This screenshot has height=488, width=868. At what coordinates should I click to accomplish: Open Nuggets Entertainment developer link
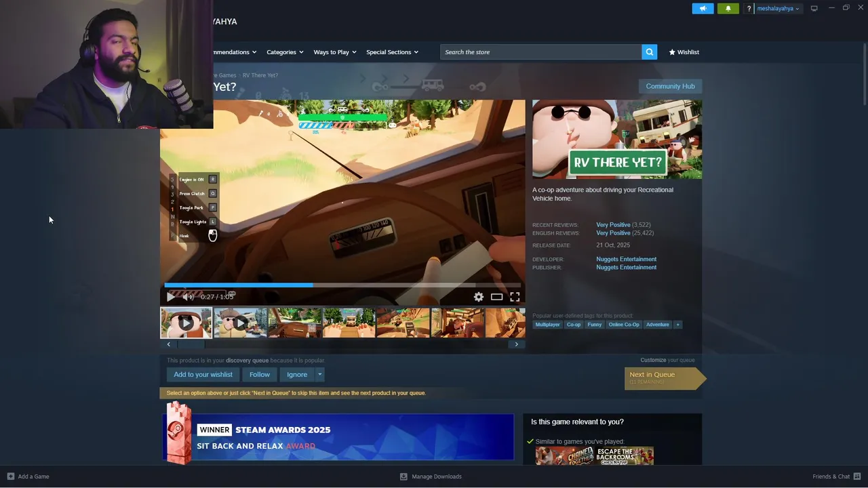(626, 259)
